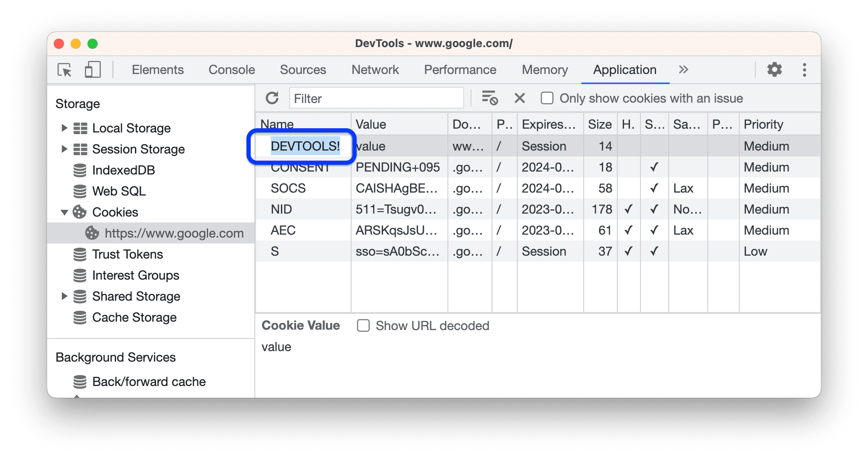Click the device toolbar toggle icon
This screenshot has width=868, height=460.
pyautogui.click(x=93, y=69)
